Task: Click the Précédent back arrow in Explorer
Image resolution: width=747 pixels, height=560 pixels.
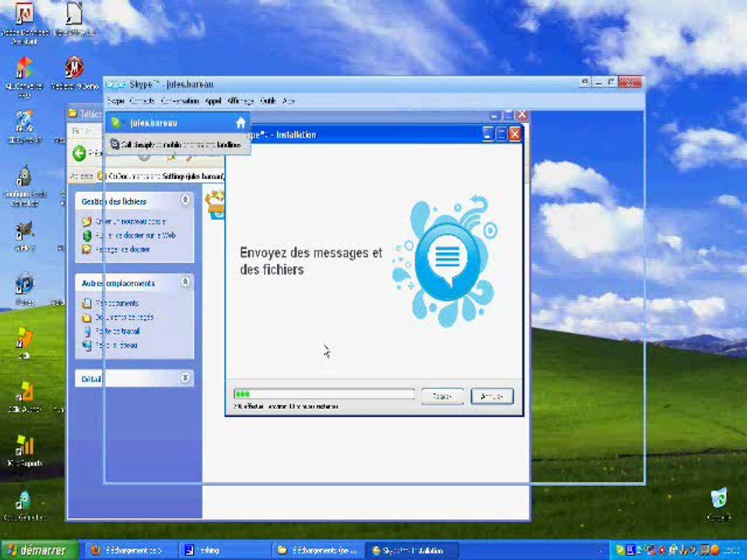Action: point(79,153)
